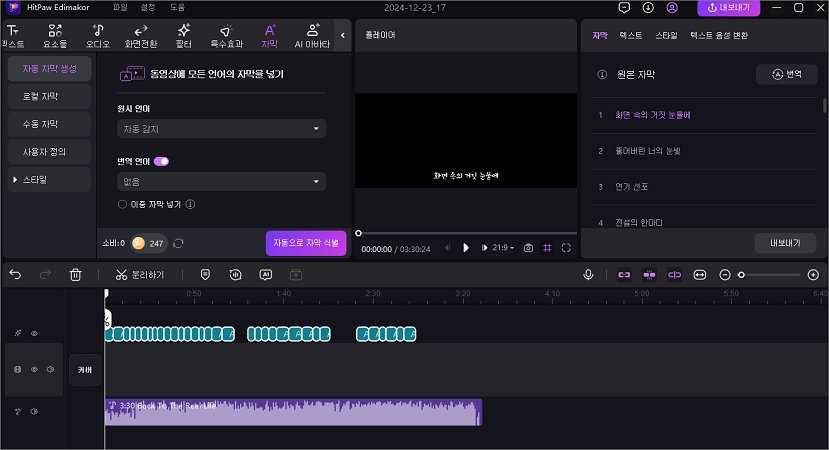The width and height of the screenshot is (829, 450).
Task: Switch to the 텍스트 tab in right panel
Action: (x=631, y=35)
